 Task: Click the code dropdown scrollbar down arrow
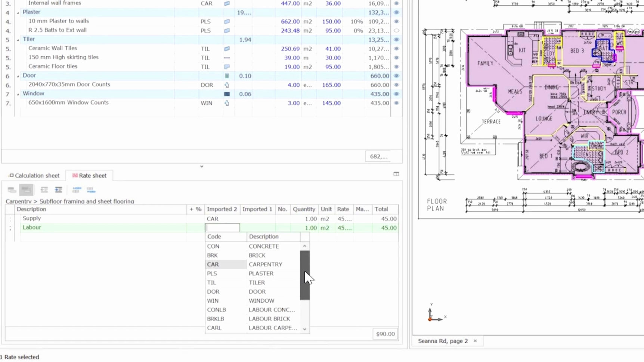tap(305, 329)
